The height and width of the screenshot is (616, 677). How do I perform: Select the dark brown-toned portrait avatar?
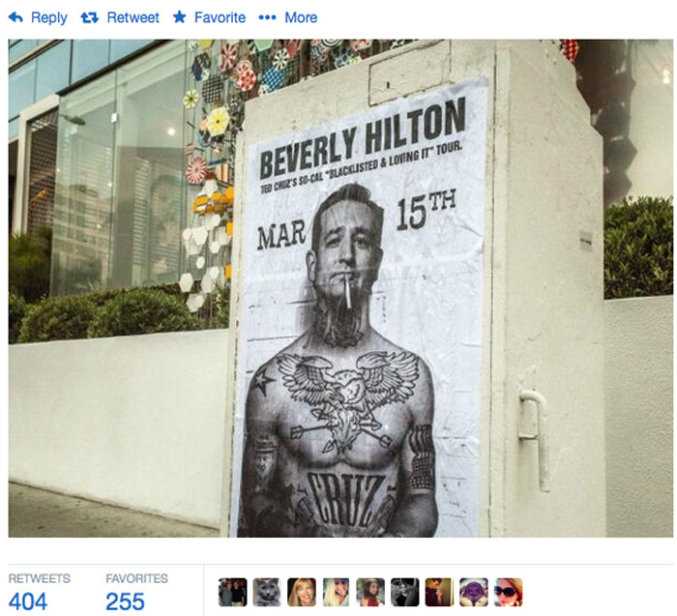click(x=439, y=592)
